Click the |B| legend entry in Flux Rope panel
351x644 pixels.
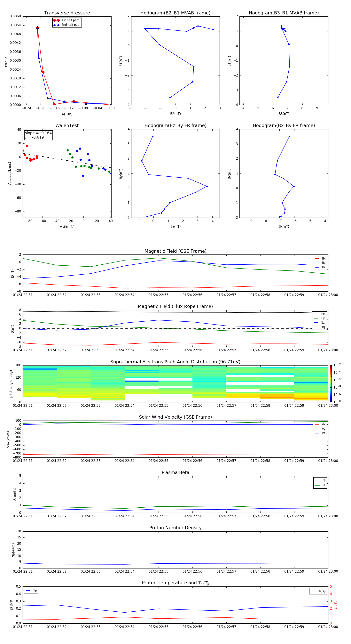(x=320, y=327)
